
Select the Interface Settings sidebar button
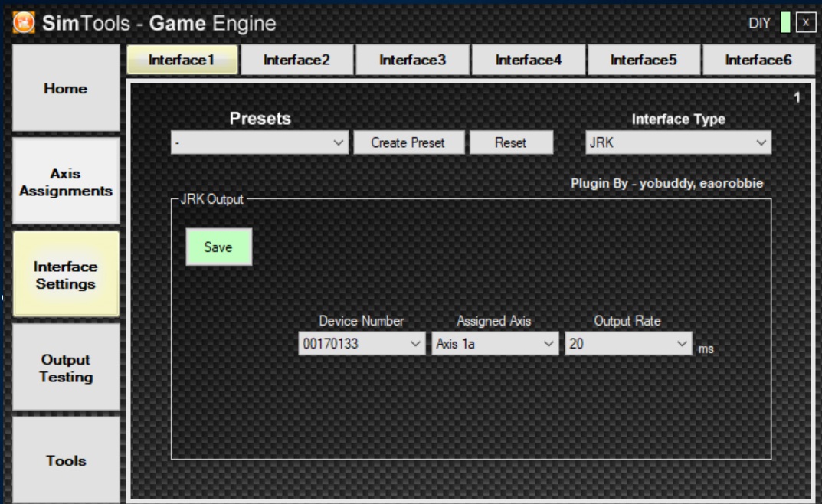pyautogui.click(x=66, y=275)
